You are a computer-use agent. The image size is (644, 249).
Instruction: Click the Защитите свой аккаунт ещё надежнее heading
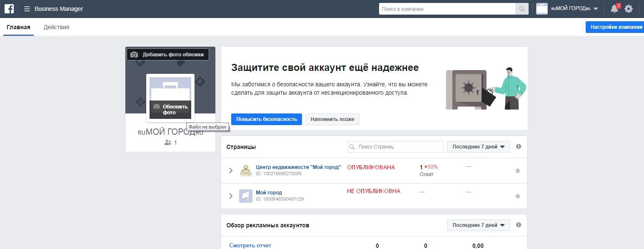[325, 68]
